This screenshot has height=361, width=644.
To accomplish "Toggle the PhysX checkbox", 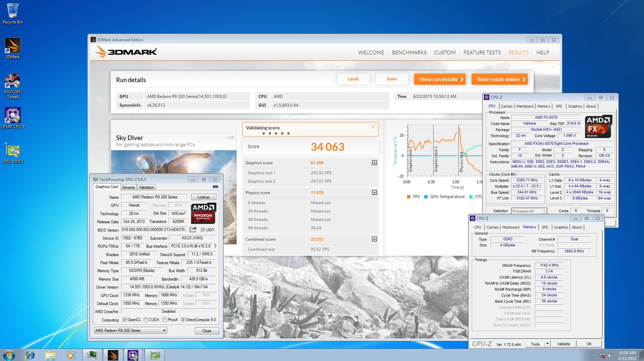I will [x=164, y=320].
